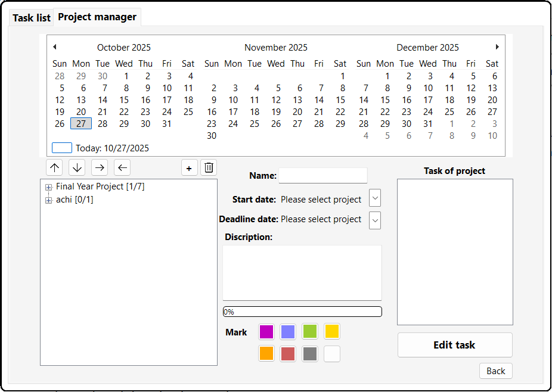The width and height of the screenshot is (552, 392).
Task: Select grayed January 10 date
Action: coord(492,135)
